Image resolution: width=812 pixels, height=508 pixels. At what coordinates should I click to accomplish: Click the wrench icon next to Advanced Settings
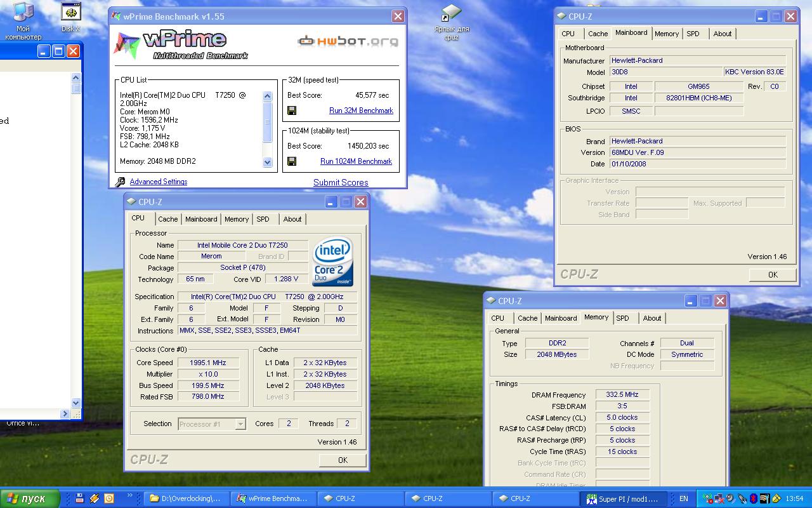[121, 182]
